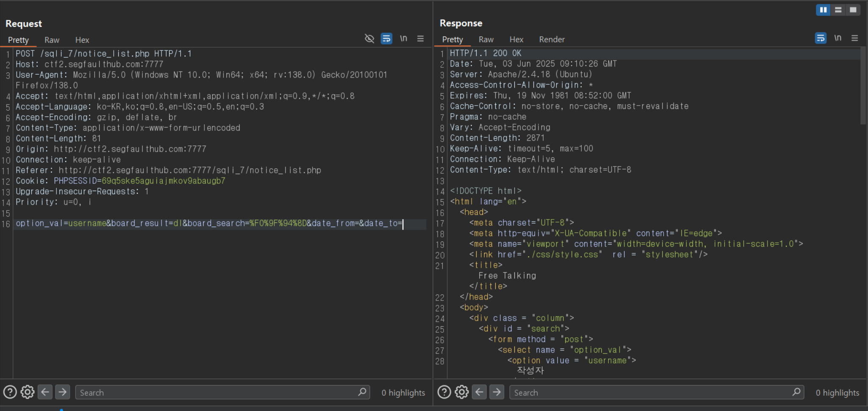
Task: Open Response Render tab
Action: pyautogui.click(x=552, y=39)
